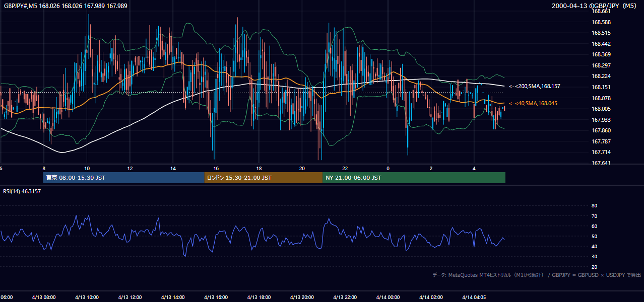The height and width of the screenshot is (302, 644).
Task: Click the Tokyo 08:00-15:30 JST session bar
Action: 123,178
